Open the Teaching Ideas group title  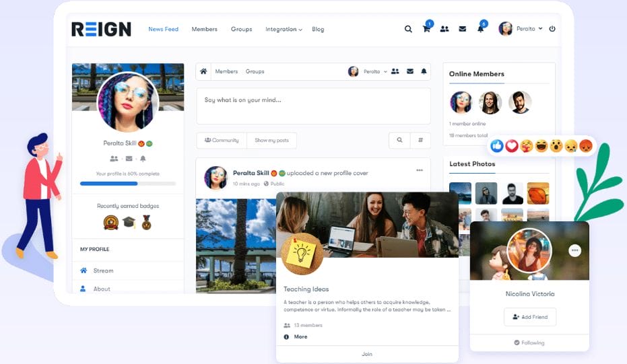(x=306, y=289)
